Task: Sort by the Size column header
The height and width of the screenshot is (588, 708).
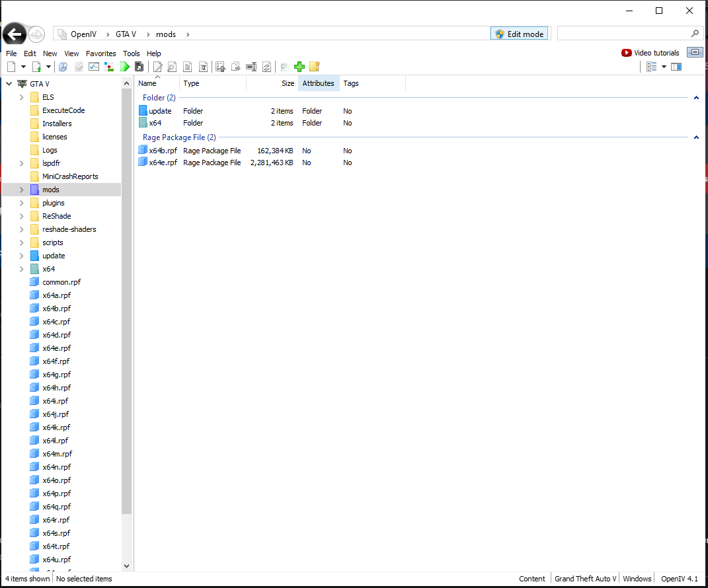Action: click(288, 83)
